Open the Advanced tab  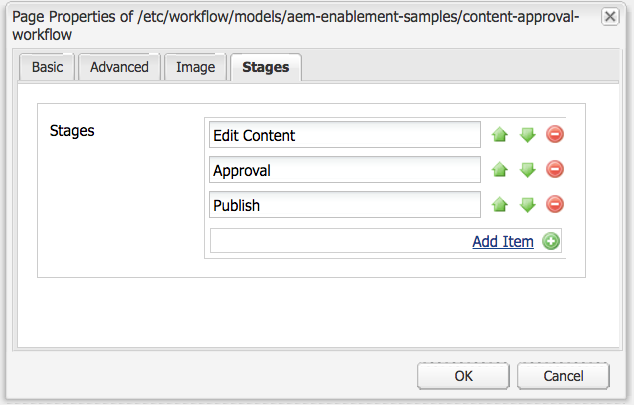coord(119,67)
